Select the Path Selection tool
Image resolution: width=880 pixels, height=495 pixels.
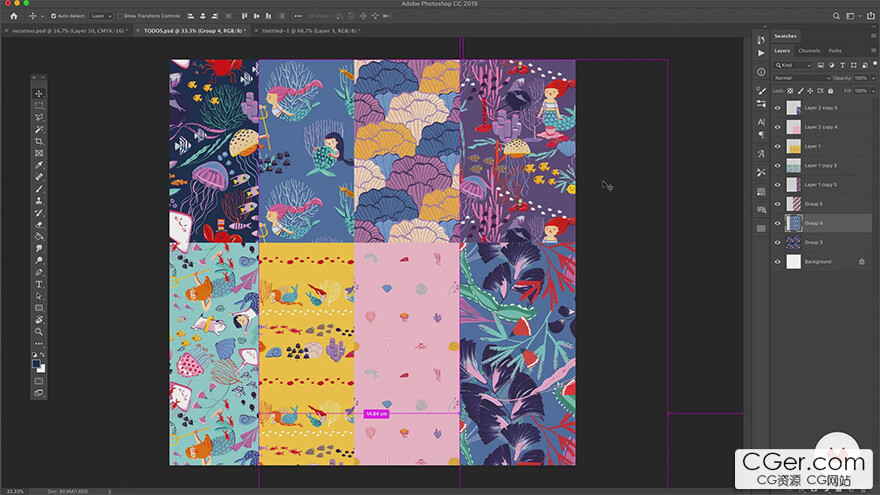39,296
